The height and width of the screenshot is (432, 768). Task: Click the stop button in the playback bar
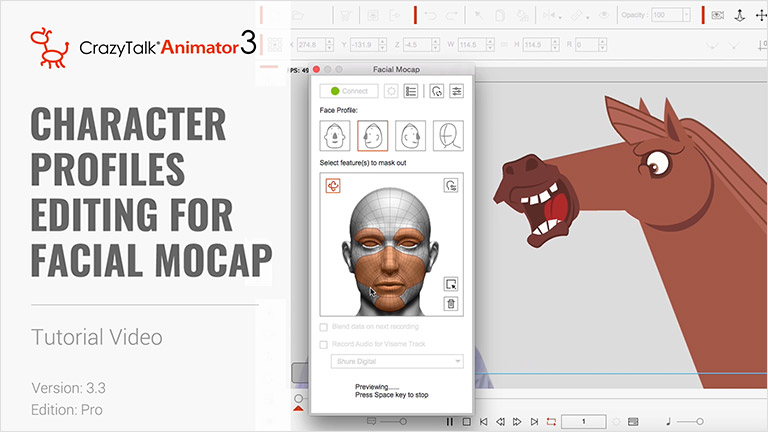[x=467, y=422]
